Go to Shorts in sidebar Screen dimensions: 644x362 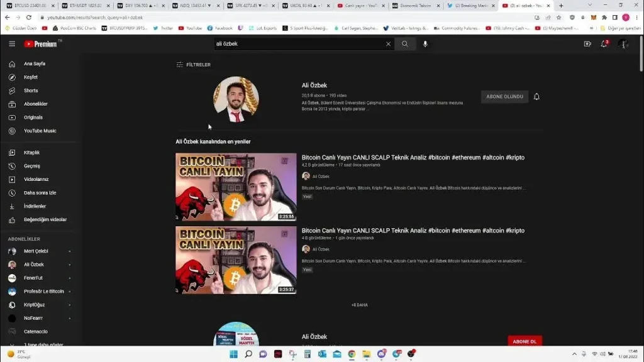click(x=31, y=90)
